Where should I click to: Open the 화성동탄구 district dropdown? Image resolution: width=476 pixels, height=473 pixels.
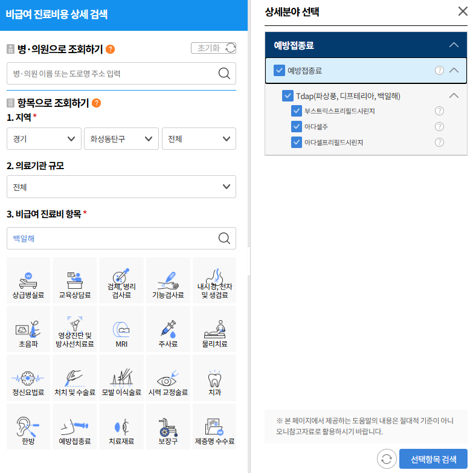point(121,139)
